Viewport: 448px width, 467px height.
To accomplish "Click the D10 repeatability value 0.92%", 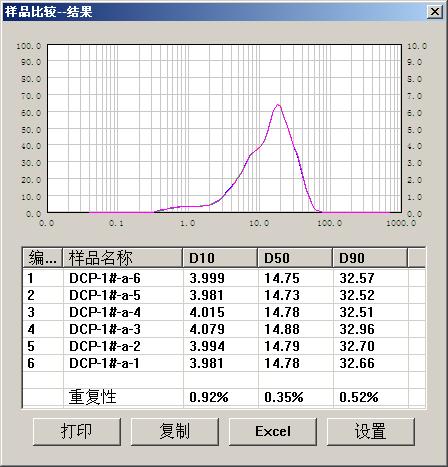I will [209, 397].
